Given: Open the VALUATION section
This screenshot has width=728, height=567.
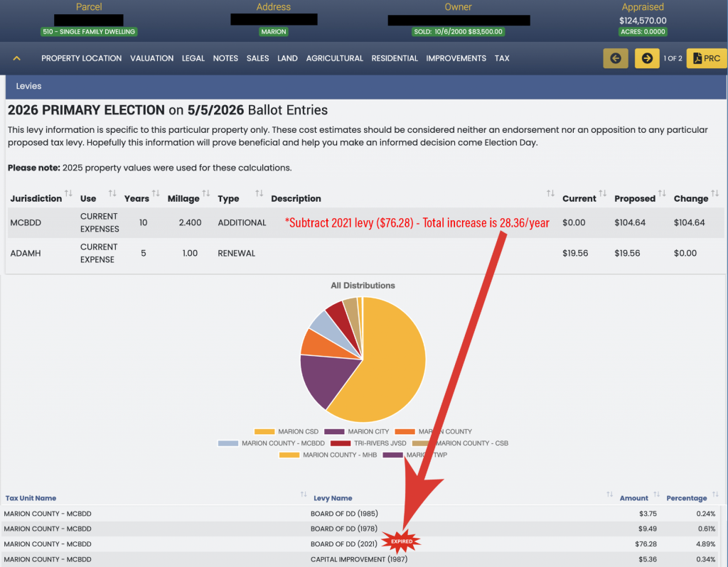Looking at the screenshot, I should click(x=151, y=58).
